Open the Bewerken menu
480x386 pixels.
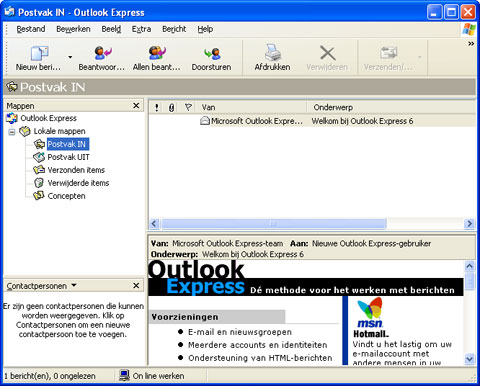73,29
